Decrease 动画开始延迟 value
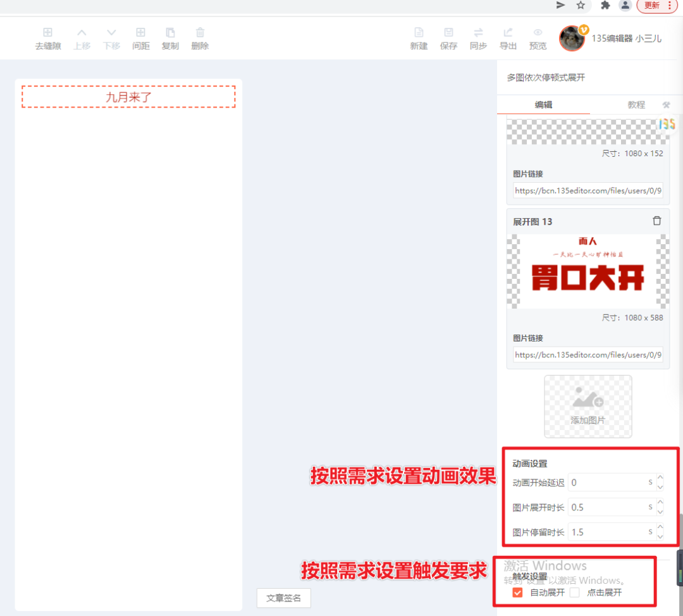Screen dimensions: 683x616 click(660, 487)
